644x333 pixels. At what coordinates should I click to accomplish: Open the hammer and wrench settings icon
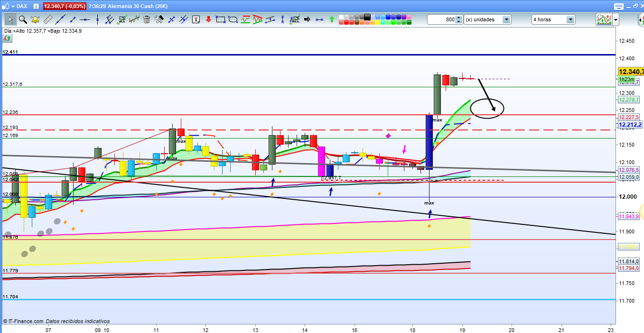159,19
